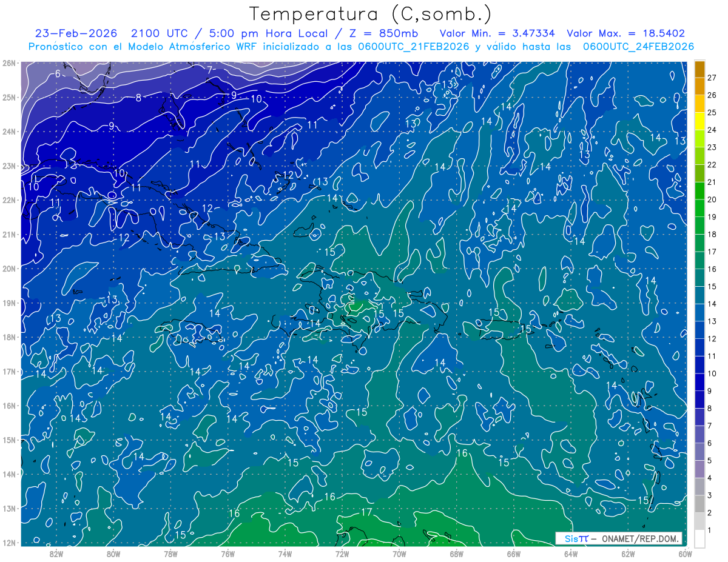Click the brown legend swatch above 27
The width and height of the screenshot is (728, 562).
pos(699,69)
